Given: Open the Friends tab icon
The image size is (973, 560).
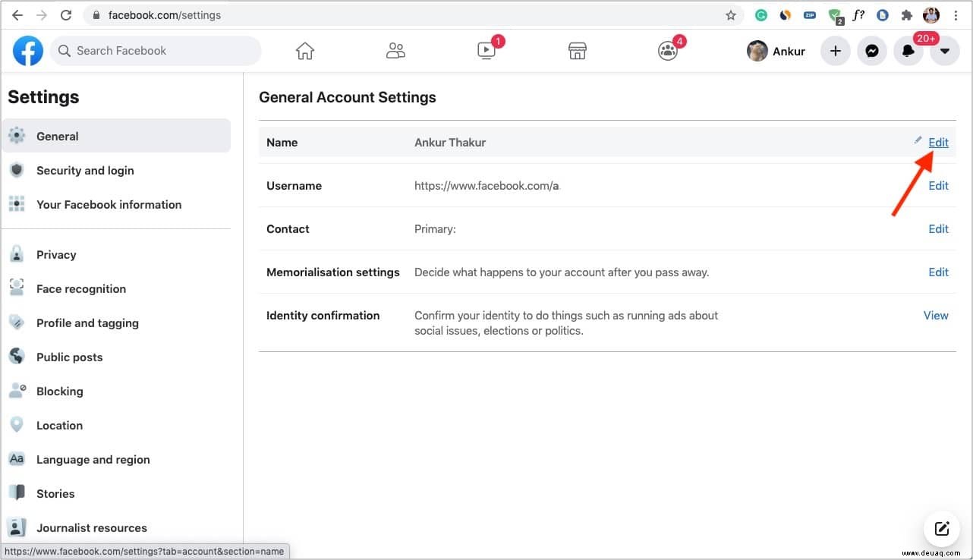Looking at the screenshot, I should [x=395, y=51].
